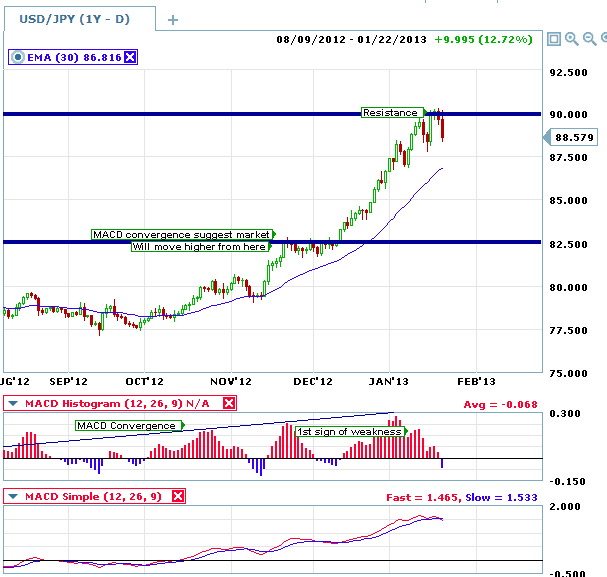This screenshot has height=577, width=607.
Task: Open MACD Simple (12, 26, 9) settings
Action: click(x=93, y=497)
